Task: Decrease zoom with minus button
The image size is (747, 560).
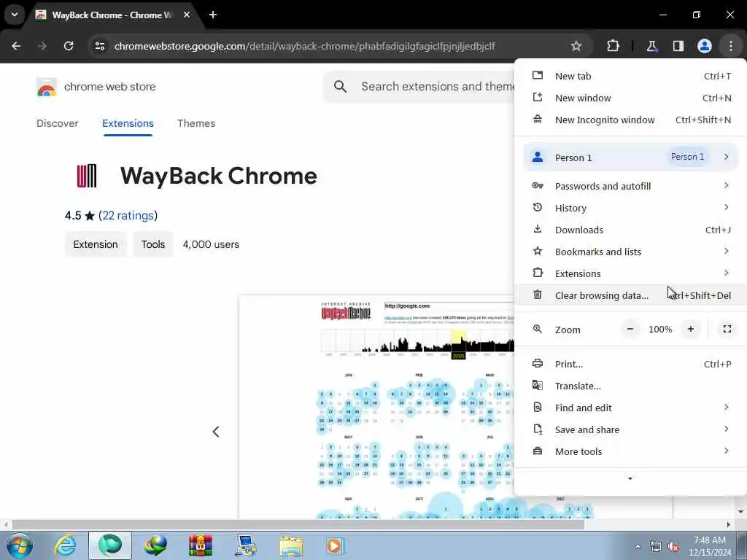Action: [630, 329]
